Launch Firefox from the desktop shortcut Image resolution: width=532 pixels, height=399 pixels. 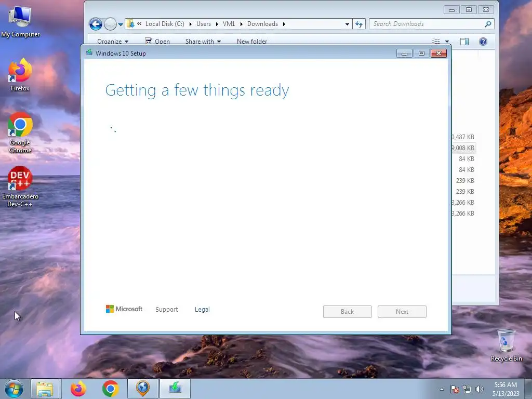[x=20, y=75]
